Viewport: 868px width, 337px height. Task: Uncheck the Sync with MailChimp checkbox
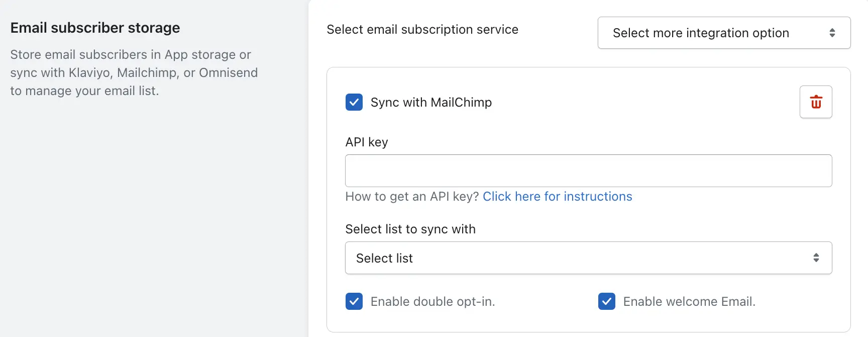tap(354, 102)
